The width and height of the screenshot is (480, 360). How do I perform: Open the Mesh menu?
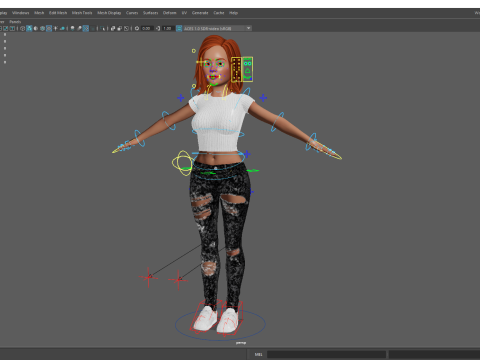(39, 13)
